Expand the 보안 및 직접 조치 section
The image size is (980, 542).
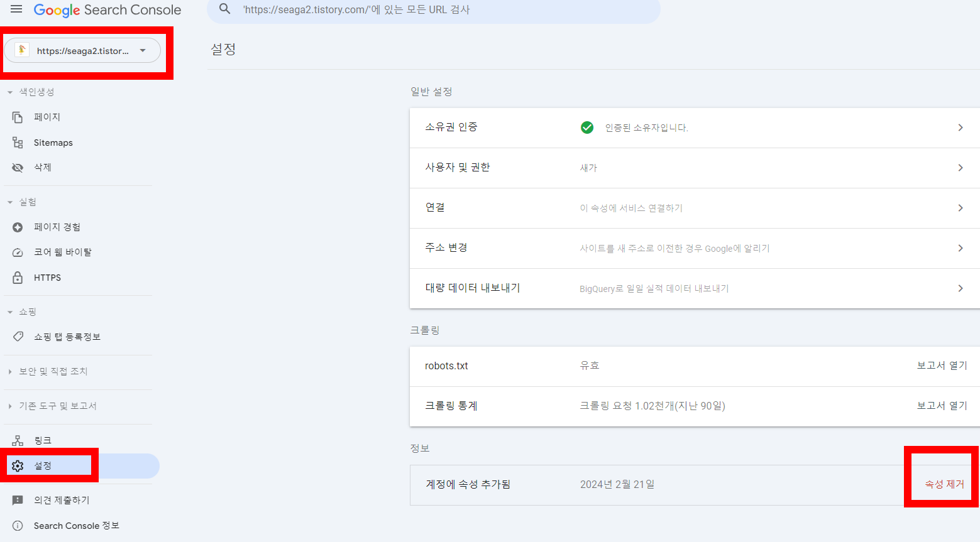[9, 371]
